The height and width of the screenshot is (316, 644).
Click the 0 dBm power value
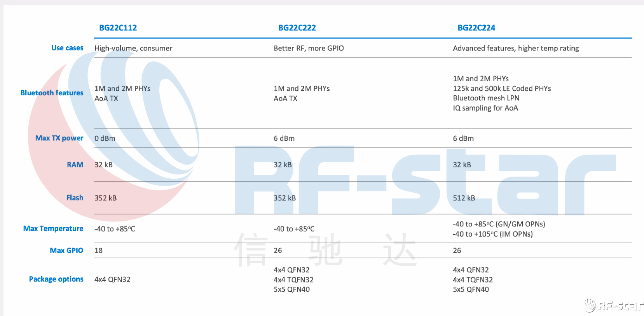[105, 139]
